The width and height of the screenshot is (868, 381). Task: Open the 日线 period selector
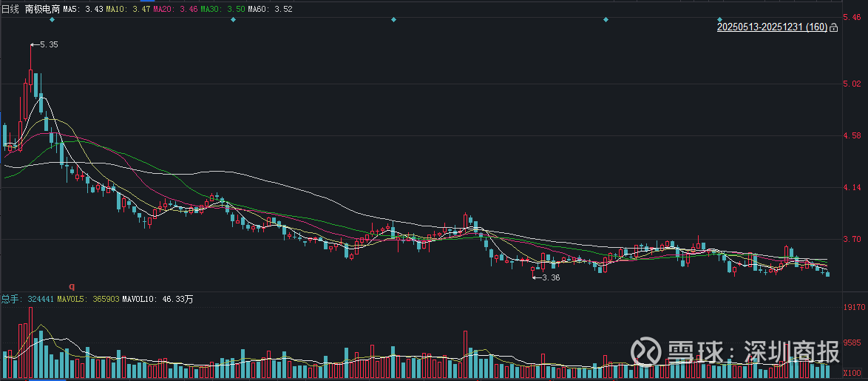10,8
